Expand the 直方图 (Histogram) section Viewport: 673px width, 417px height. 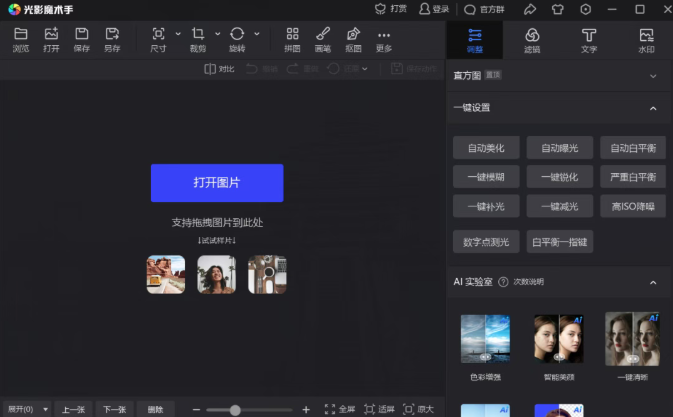pos(653,75)
